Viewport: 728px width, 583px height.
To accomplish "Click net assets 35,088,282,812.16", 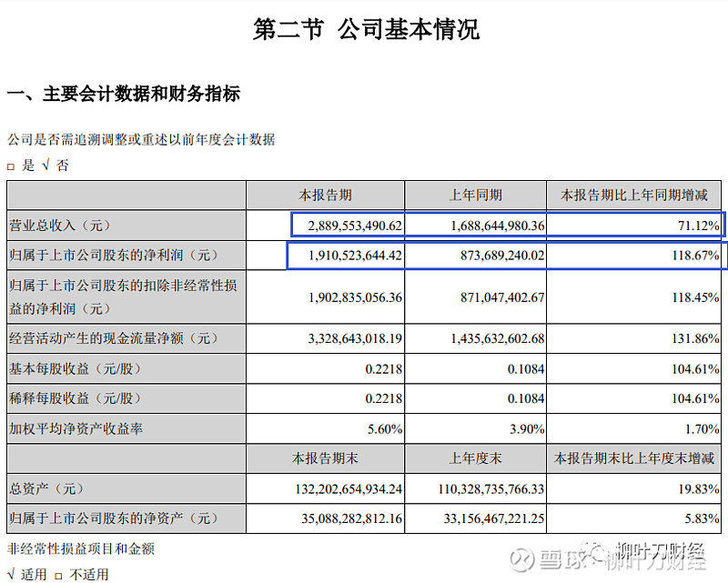I will 352,518.
